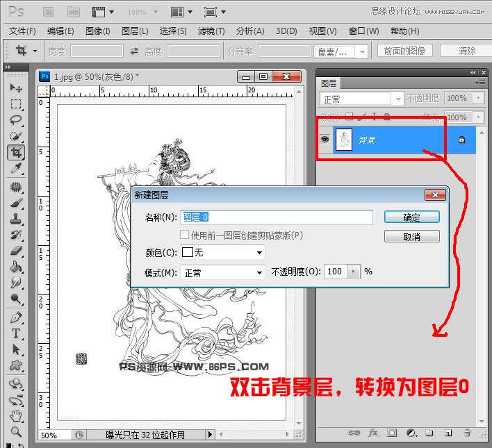Hide the 背景 layer visibility eye
492x448 pixels.
(x=325, y=140)
